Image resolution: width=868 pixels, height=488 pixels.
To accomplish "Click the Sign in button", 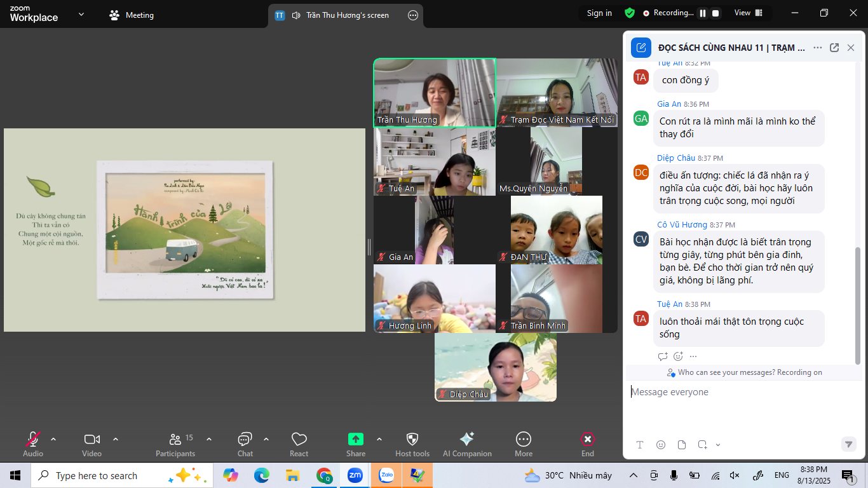I will [599, 13].
